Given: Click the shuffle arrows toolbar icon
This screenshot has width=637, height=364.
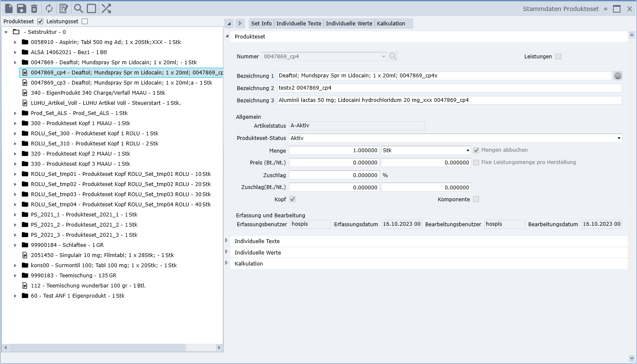Looking at the screenshot, I should [x=106, y=8].
